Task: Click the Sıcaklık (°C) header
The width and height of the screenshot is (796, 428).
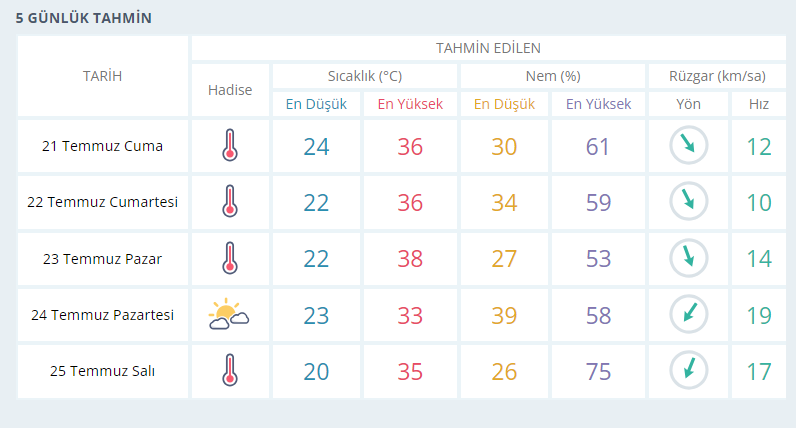Action: point(364,76)
